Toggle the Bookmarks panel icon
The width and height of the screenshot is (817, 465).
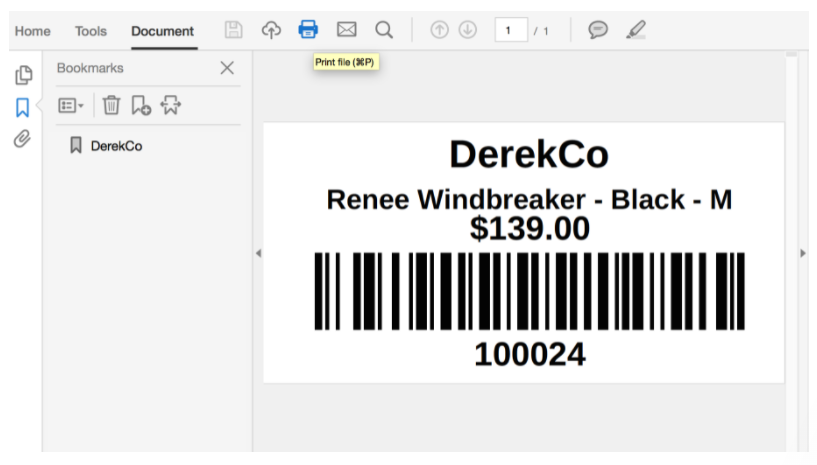(x=22, y=107)
